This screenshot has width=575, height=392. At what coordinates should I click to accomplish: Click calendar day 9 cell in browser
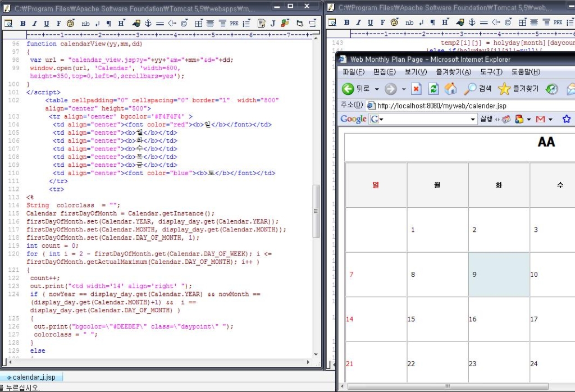(x=499, y=274)
